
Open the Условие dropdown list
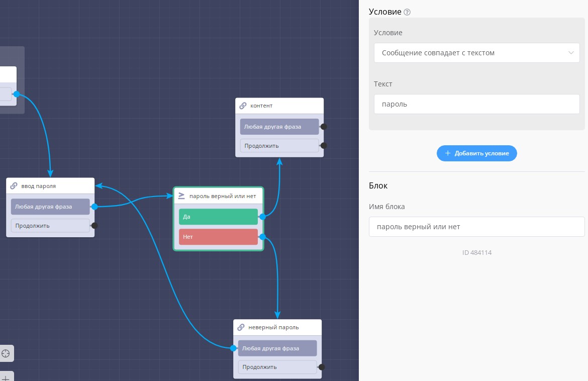pyautogui.click(x=476, y=53)
